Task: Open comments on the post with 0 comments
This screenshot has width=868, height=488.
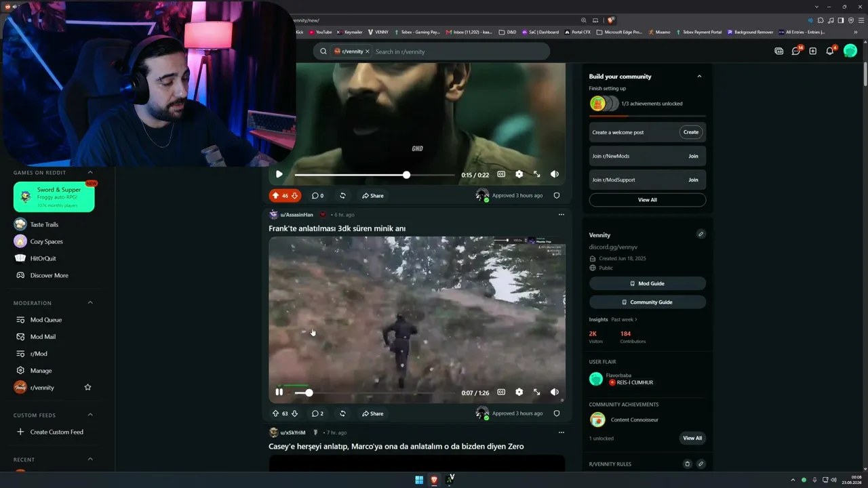Action: pos(317,196)
